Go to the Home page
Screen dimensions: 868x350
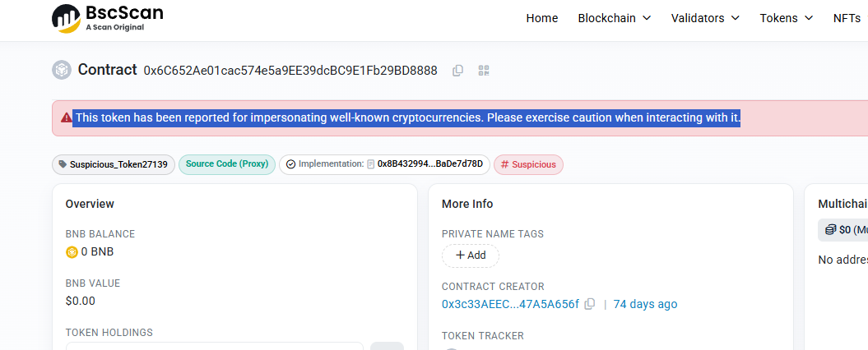[x=542, y=18]
